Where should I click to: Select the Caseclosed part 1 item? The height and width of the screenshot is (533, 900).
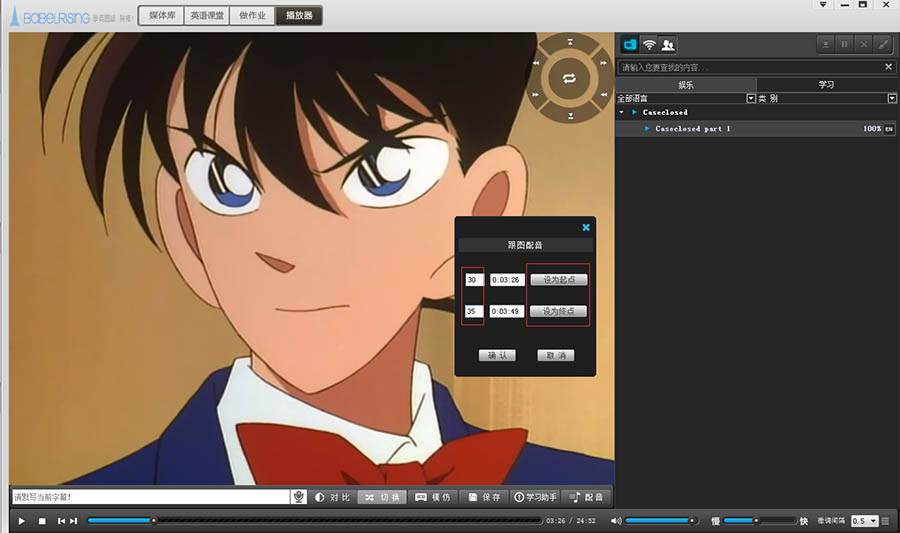pyautogui.click(x=755, y=129)
